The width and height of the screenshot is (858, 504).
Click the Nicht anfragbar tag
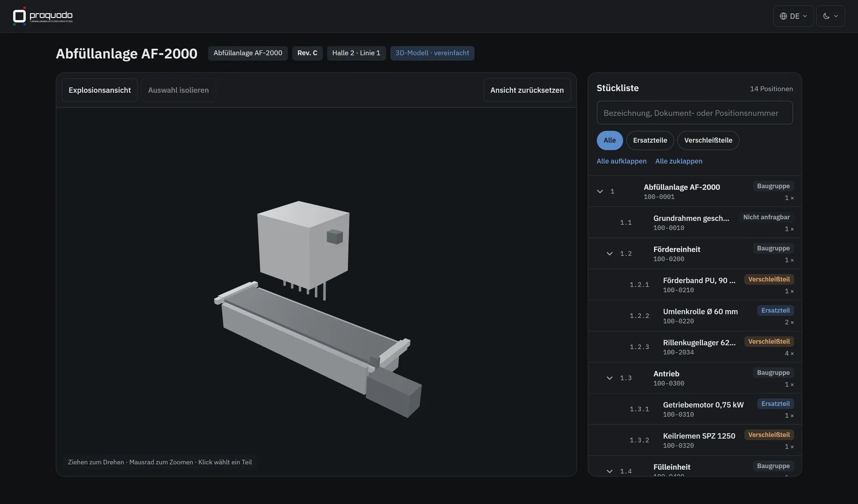click(x=766, y=217)
